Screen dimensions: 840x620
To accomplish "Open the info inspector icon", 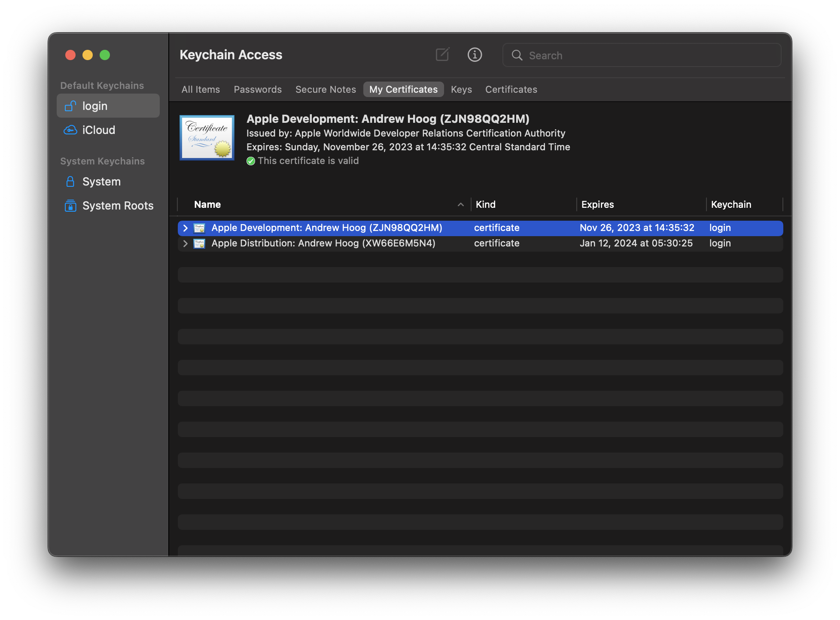I will [x=475, y=55].
